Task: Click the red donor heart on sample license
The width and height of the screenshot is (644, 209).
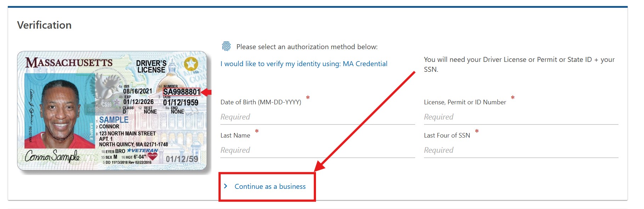Action: pos(152,156)
